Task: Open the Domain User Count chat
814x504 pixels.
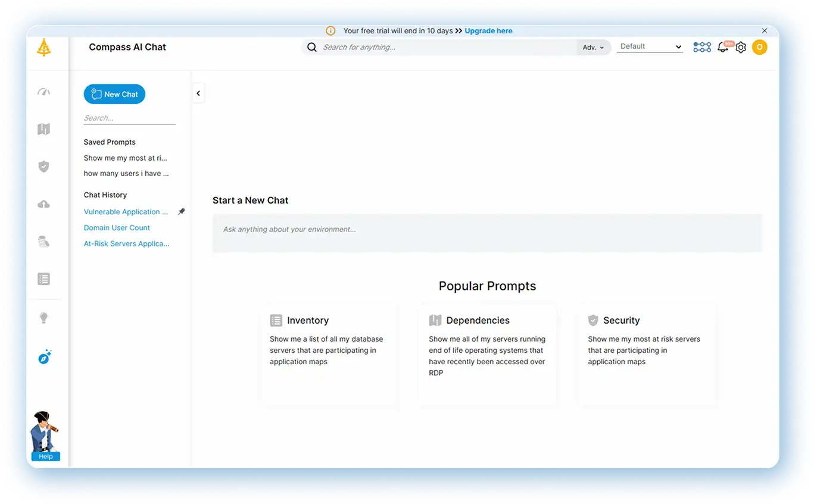Action: click(x=117, y=228)
